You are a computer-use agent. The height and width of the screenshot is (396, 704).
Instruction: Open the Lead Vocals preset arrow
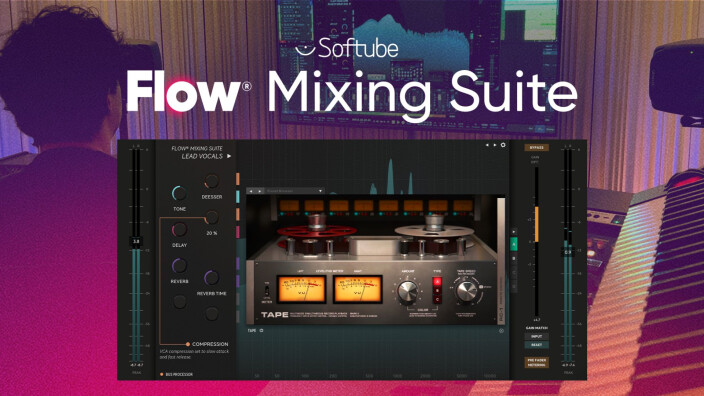(x=229, y=156)
